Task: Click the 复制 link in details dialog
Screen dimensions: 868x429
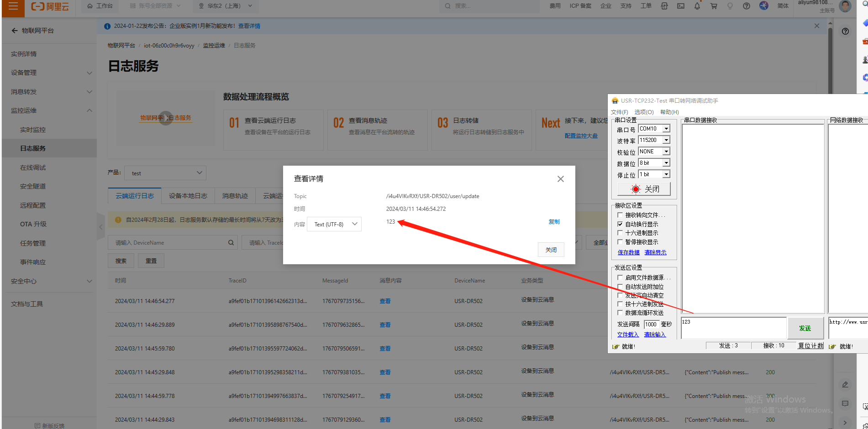Action: (x=554, y=222)
